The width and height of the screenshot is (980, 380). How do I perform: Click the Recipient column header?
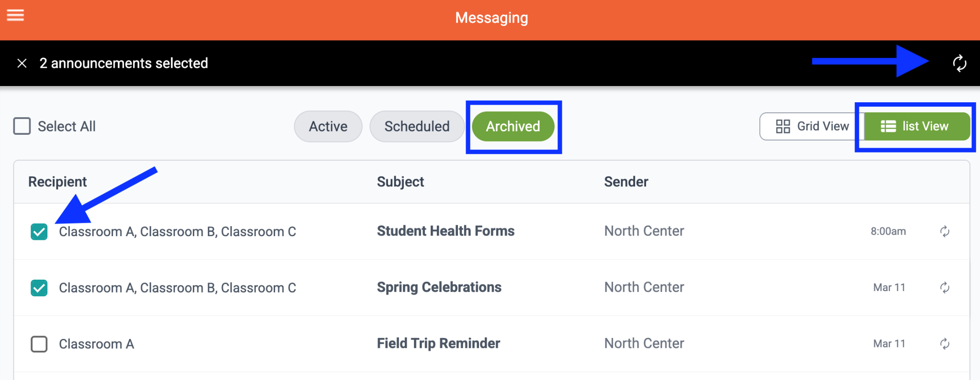[x=57, y=182]
